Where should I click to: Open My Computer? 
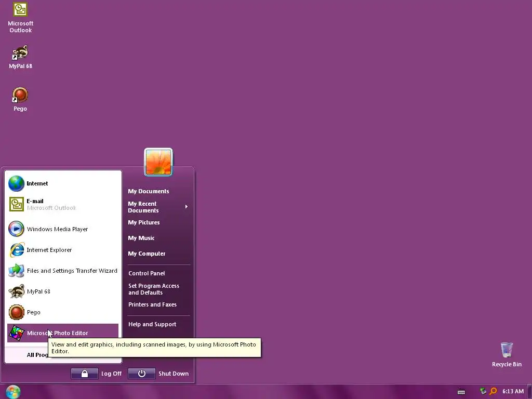coord(147,254)
